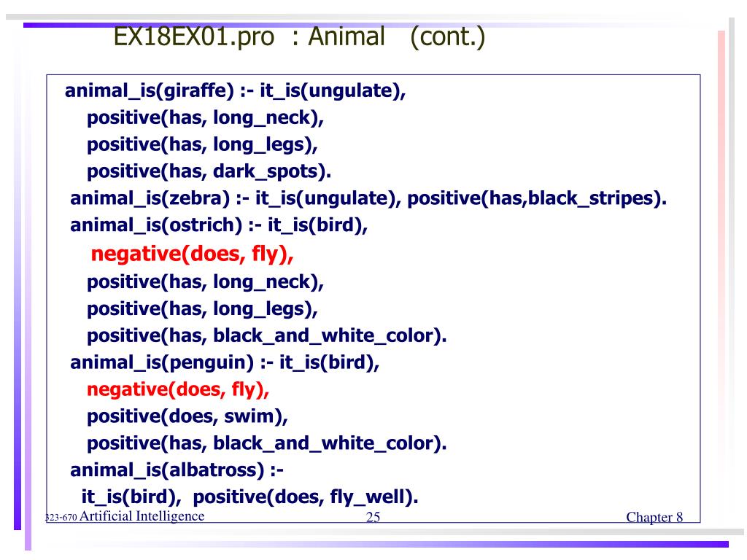Viewport: 747px width, 560px height.
Task: Click 'positive(has, long_legs),' in the giraffe rule
Action: point(203,145)
